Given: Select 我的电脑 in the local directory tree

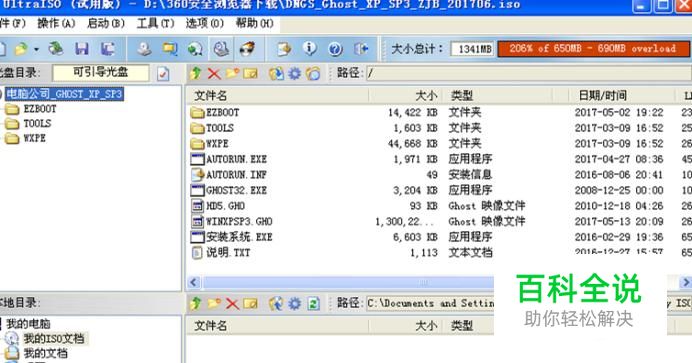Looking at the screenshot, I should tap(28, 324).
